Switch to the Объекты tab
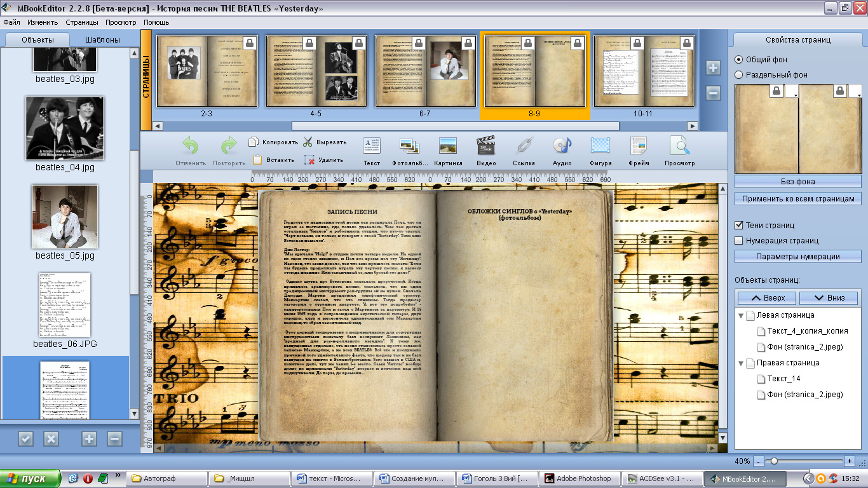This screenshot has height=488, width=868. point(37,39)
